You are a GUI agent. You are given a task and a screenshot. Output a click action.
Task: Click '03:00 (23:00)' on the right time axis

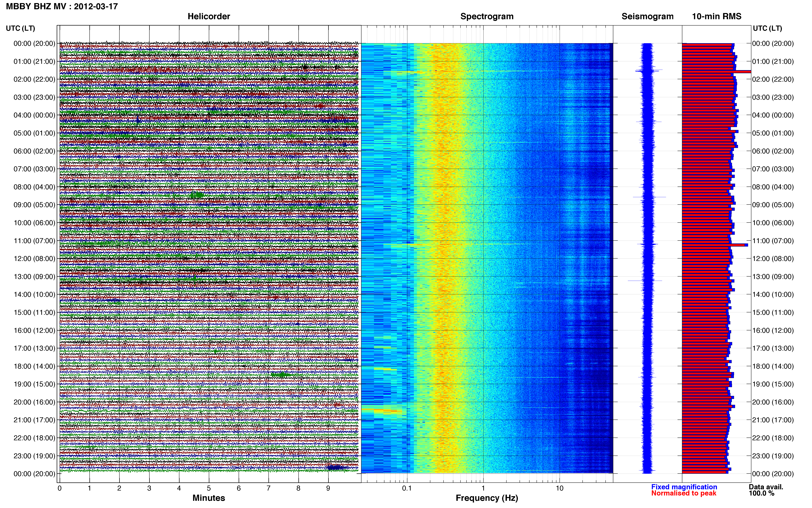pos(773,97)
